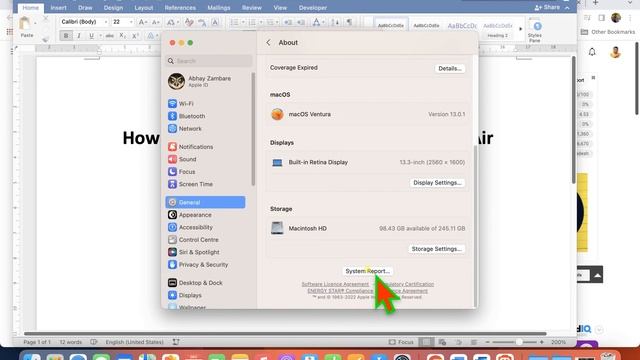The height and width of the screenshot is (360, 640).
Task: Open Abhay Zambare Apple ID profile
Action: (x=199, y=81)
